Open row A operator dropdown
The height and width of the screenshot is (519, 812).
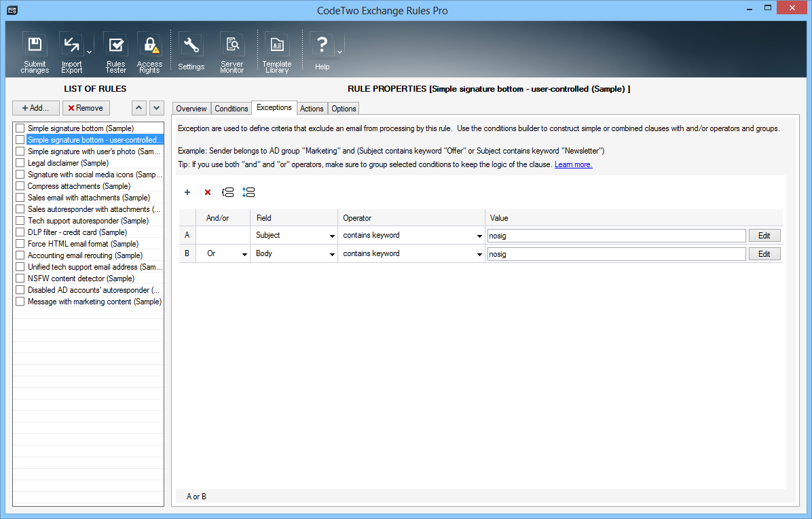(x=479, y=236)
